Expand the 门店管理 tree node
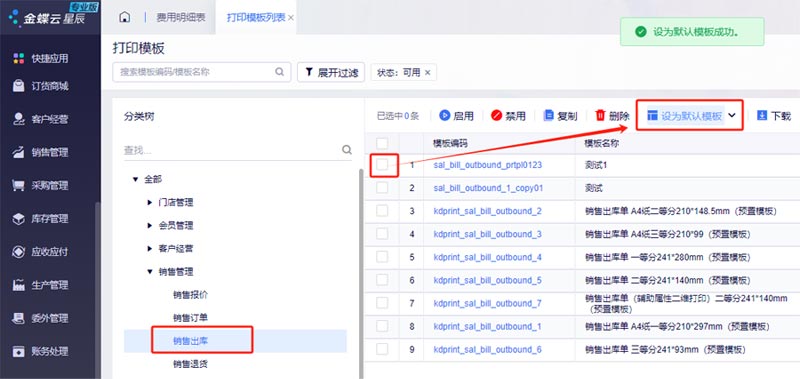Screen dimensions: 800x379 pos(149,203)
